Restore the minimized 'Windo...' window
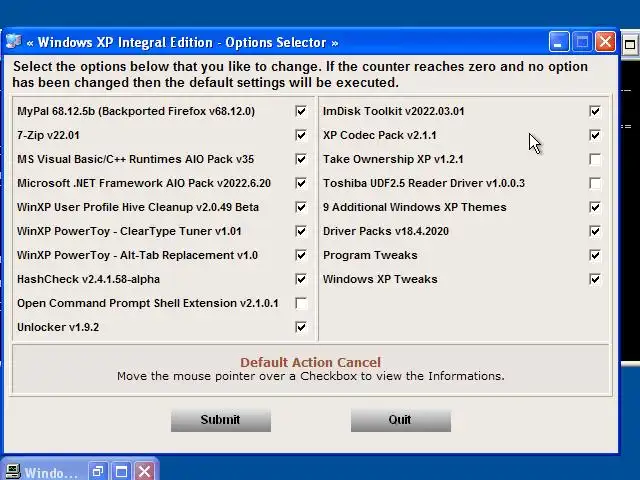 pyautogui.click(x=98, y=472)
